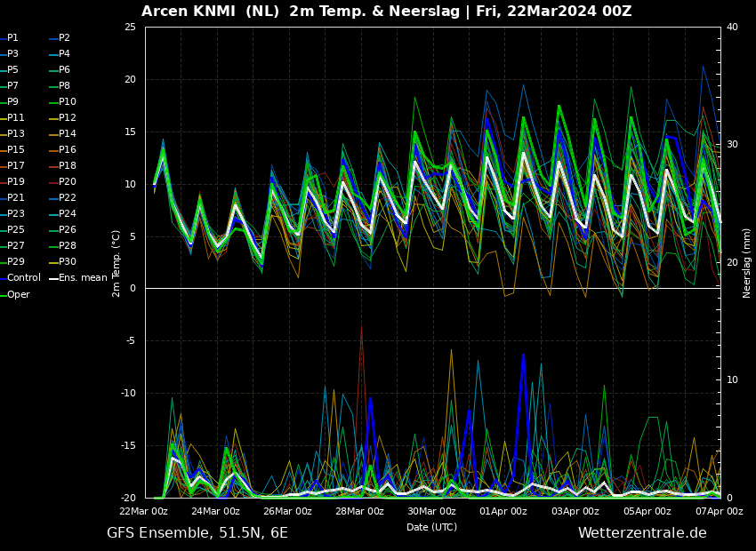
Task: Select the Oper legend label
Action: coord(18,294)
